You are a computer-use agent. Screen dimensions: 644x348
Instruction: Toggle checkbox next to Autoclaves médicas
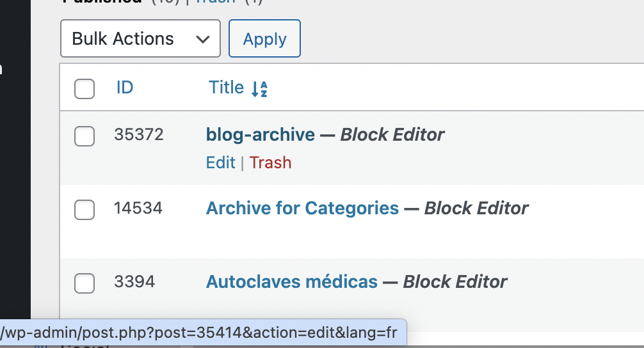[x=85, y=283]
